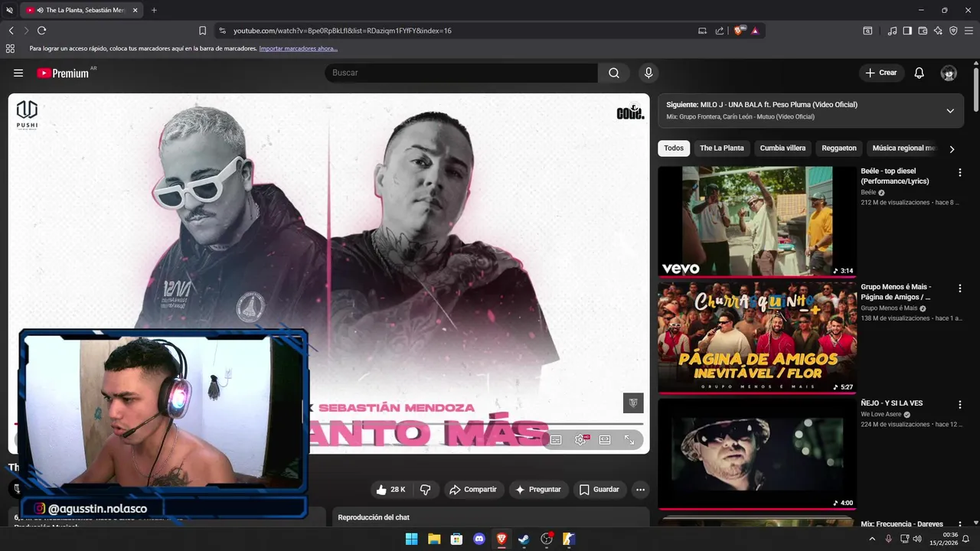Viewport: 980px width, 551px height.
Task: Enter fullscreen in the video player
Action: (629, 440)
